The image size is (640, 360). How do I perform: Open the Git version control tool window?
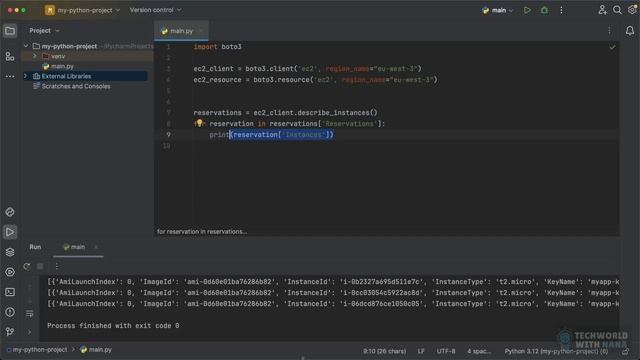pos(10,331)
